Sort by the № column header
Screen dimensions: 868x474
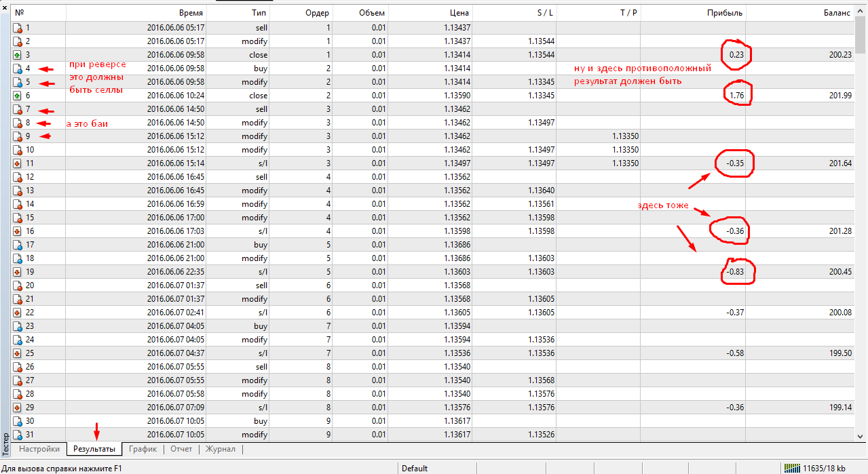coord(39,14)
